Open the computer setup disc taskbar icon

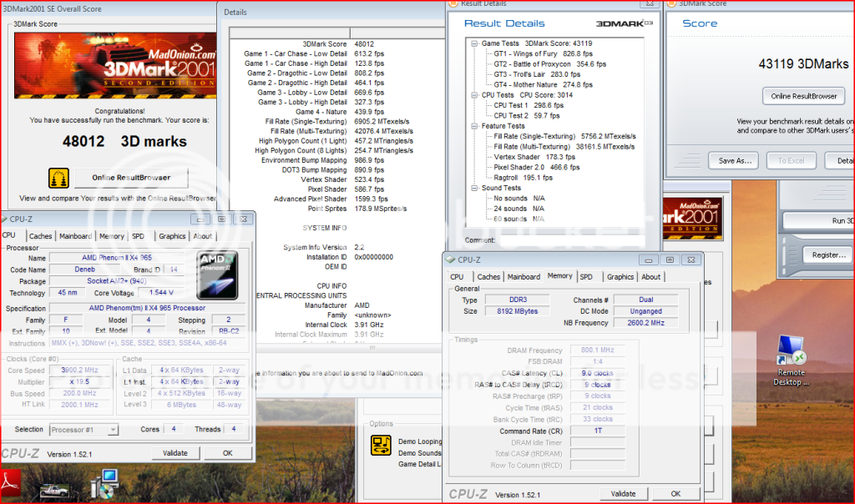pos(104,484)
